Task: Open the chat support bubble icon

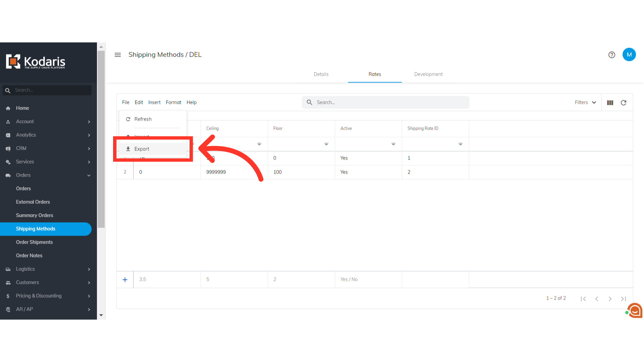Action: 635,310
